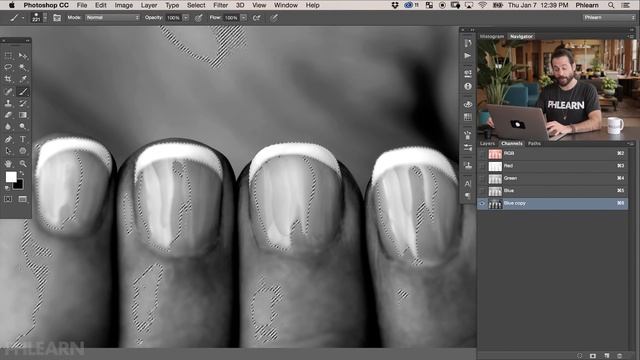The image size is (640, 360).
Task: Switch to the Histogram tab
Action: pos(492,36)
